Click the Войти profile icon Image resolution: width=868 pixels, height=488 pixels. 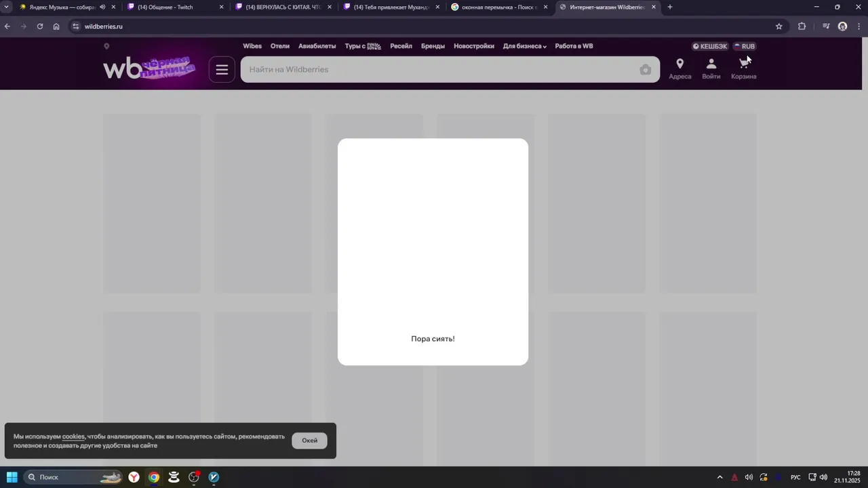[711, 68]
